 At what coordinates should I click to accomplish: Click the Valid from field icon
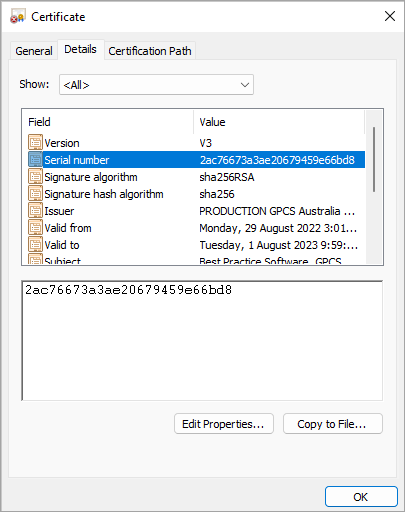point(35,228)
